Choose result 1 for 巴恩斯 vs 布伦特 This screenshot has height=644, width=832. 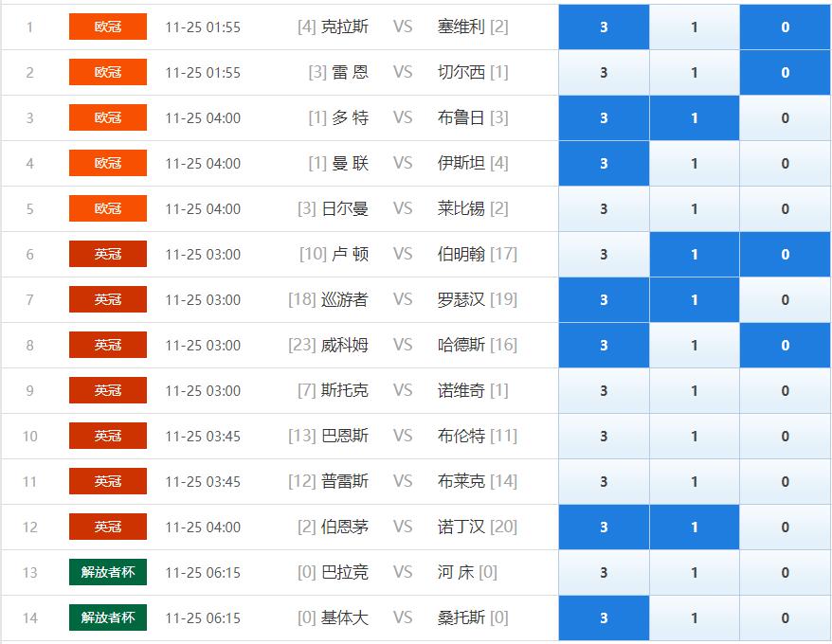[x=694, y=437]
